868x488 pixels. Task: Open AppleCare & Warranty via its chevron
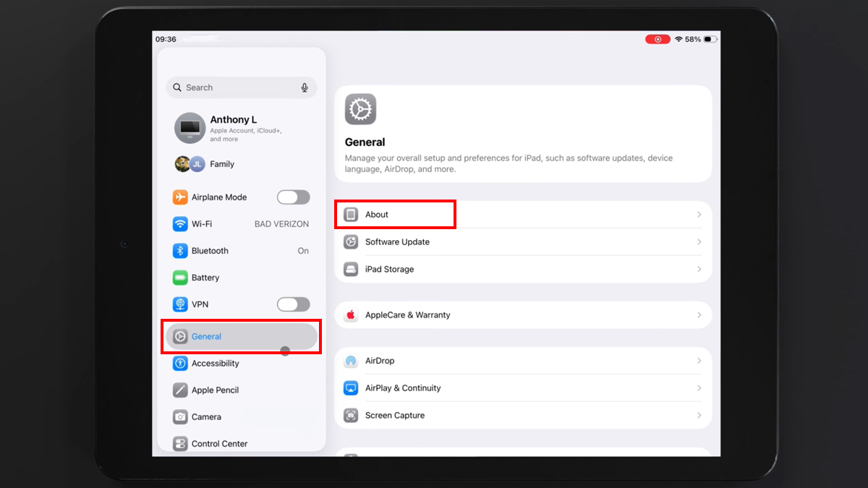pyautogui.click(x=699, y=315)
